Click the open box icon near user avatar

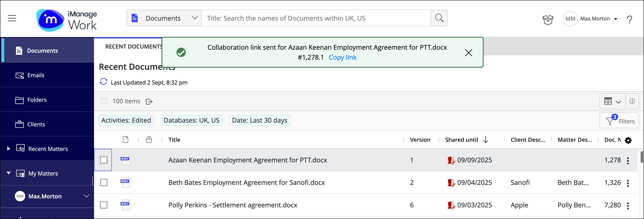548,19
